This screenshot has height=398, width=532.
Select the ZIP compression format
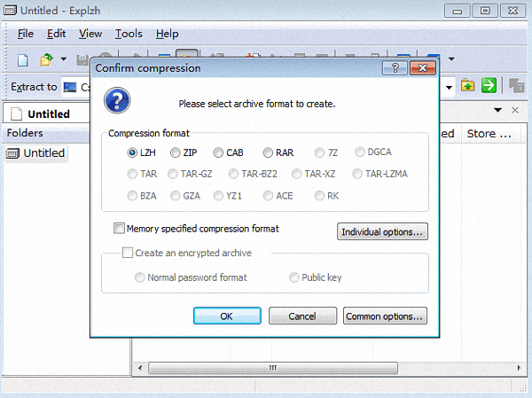(x=176, y=152)
